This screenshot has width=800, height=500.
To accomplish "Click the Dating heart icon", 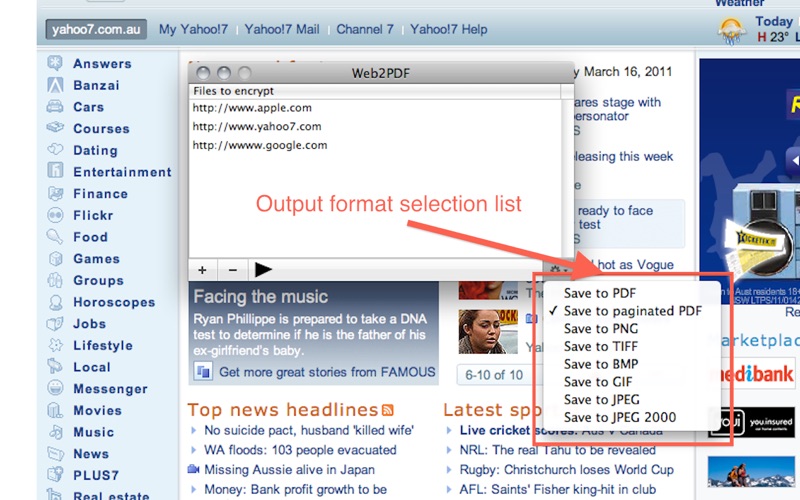I will 55,149.
